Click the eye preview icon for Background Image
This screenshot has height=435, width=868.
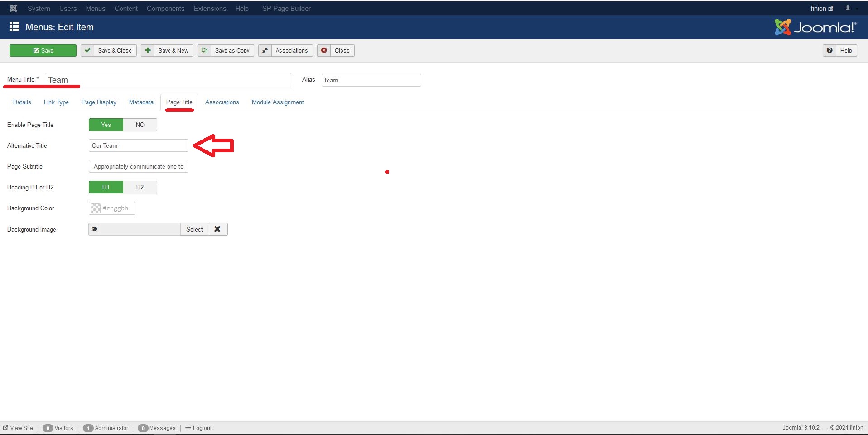point(95,229)
